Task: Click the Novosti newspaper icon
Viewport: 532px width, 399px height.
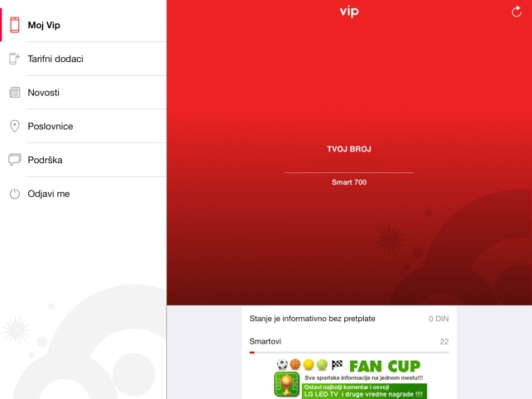Action: [15, 93]
